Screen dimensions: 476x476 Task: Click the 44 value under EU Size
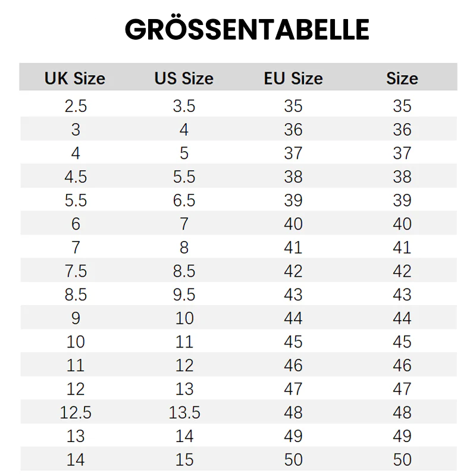(293, 318)
